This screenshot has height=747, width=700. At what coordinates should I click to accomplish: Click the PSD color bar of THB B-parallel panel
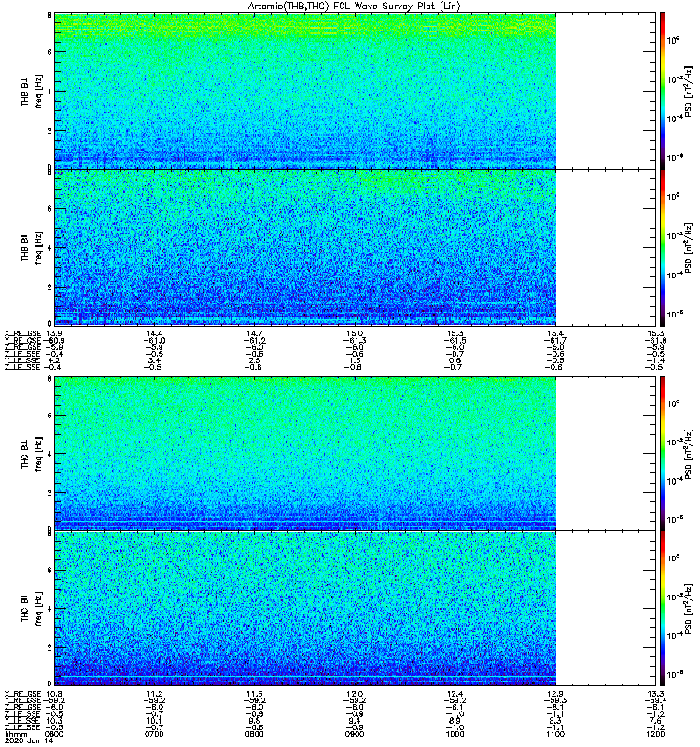click(x=662, y=247)
